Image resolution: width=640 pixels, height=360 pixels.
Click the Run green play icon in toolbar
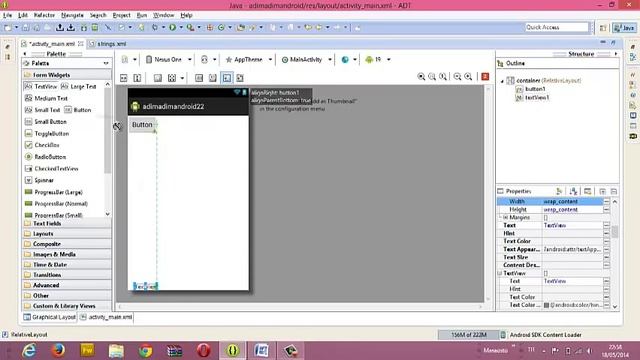[173, 27]
